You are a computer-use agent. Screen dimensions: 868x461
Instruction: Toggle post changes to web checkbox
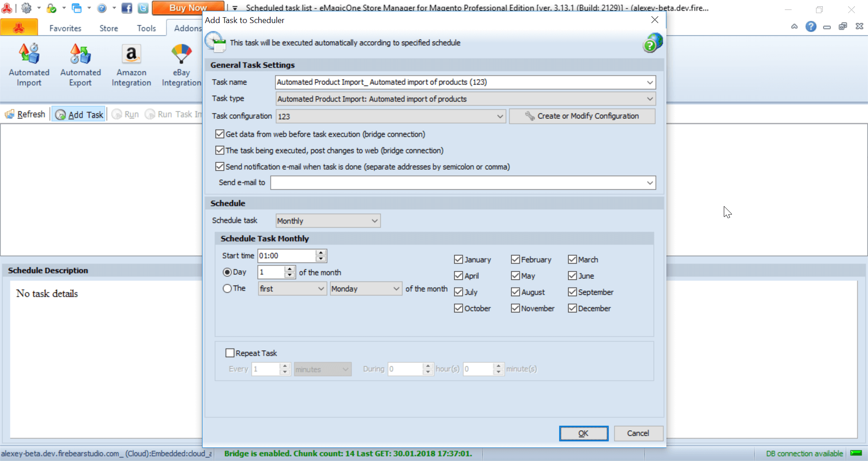point(220,151)
